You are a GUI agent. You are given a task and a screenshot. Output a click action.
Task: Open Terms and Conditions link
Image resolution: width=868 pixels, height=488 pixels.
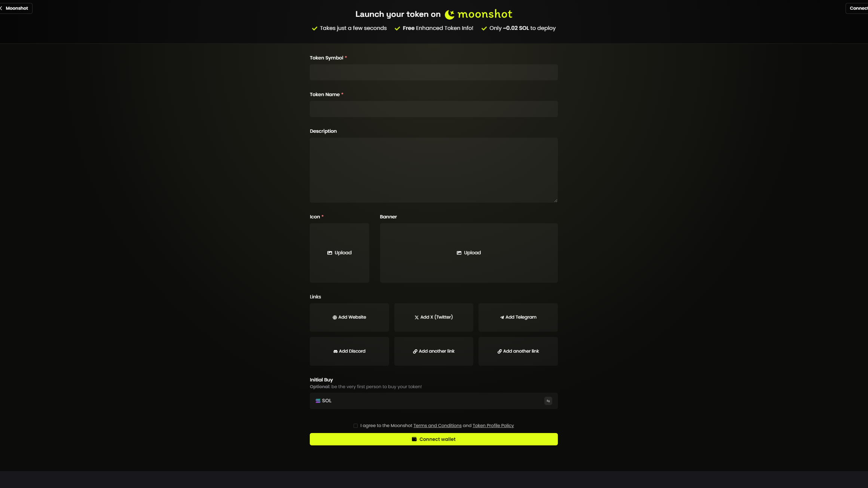437,426
